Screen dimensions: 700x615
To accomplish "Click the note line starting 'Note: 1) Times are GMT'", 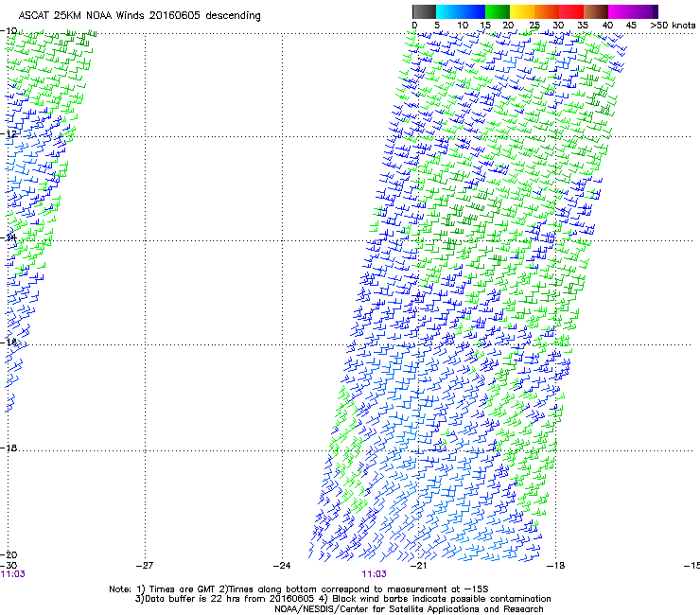I will pyautogui.click(x=299, y=589).
